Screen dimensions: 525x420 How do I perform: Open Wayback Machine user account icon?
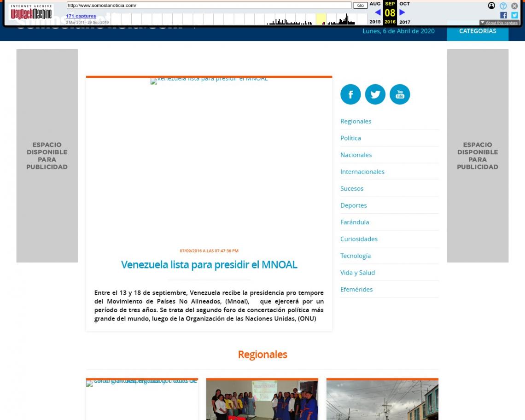pyautogui.click(x=491, y=6)
